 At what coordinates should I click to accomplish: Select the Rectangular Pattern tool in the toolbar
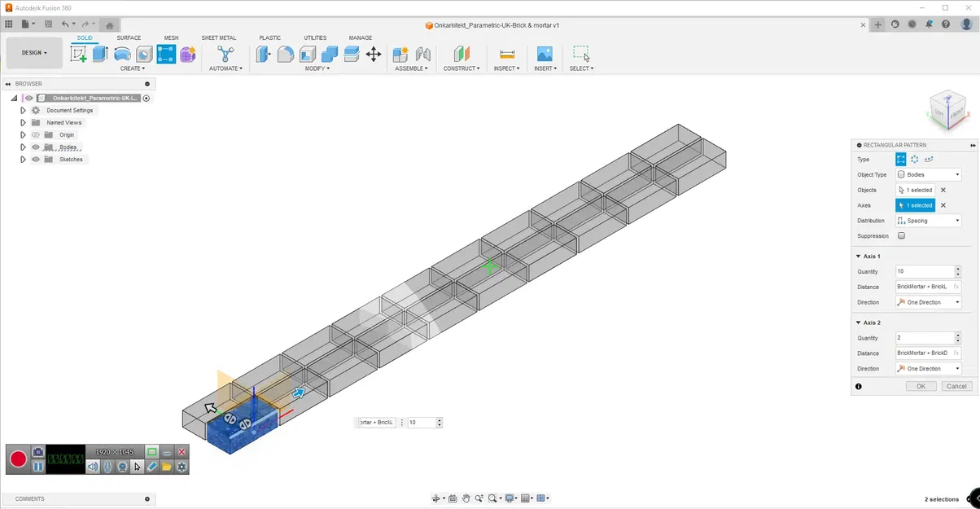coord(166,54)
